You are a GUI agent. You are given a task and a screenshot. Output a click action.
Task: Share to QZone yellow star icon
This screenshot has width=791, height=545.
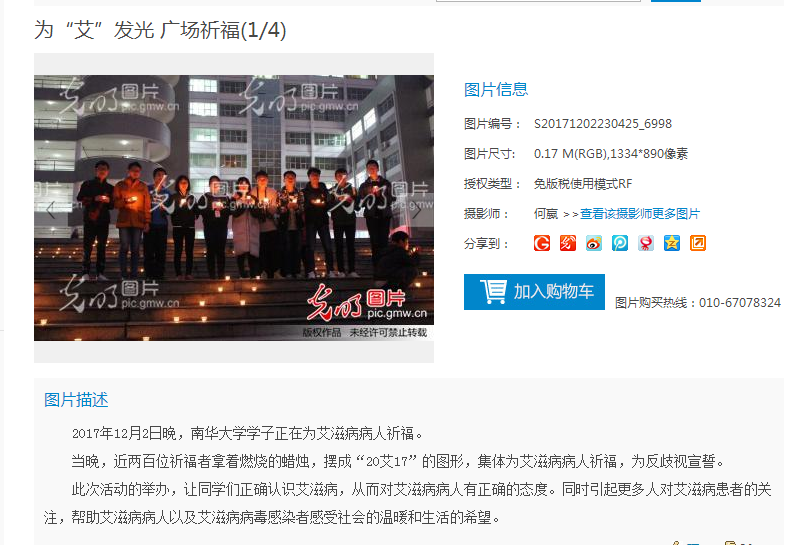[672, 243]
